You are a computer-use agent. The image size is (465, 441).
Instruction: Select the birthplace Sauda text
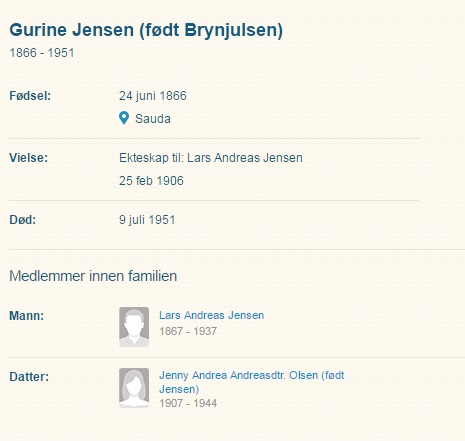point(153,119)
